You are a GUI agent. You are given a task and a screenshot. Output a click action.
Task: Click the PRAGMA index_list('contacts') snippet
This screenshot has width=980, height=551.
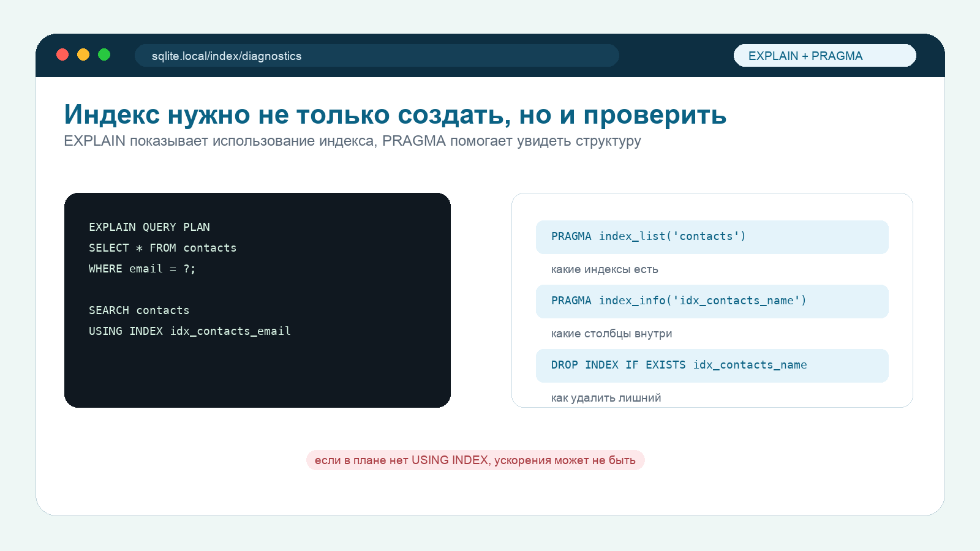click(712, 237)
